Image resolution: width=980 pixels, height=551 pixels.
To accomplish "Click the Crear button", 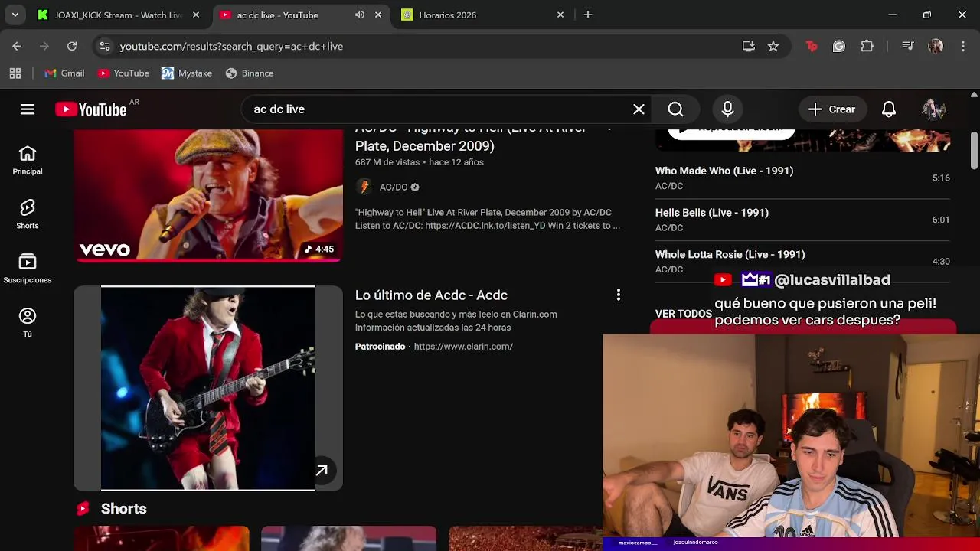I will [x=832, y=109].
